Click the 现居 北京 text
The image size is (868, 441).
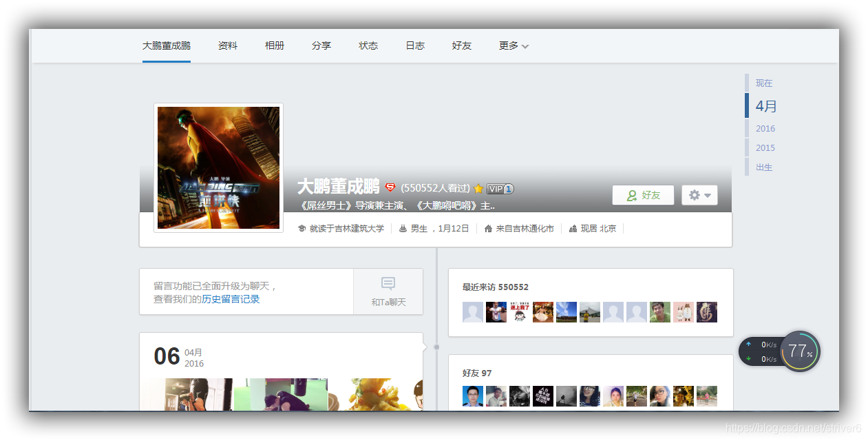pos(598,228)
